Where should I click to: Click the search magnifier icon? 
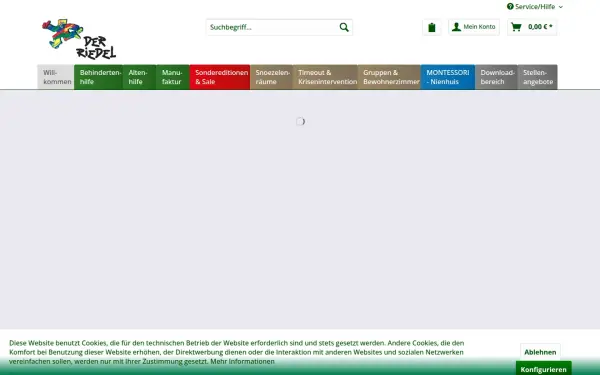click(344, 27)
